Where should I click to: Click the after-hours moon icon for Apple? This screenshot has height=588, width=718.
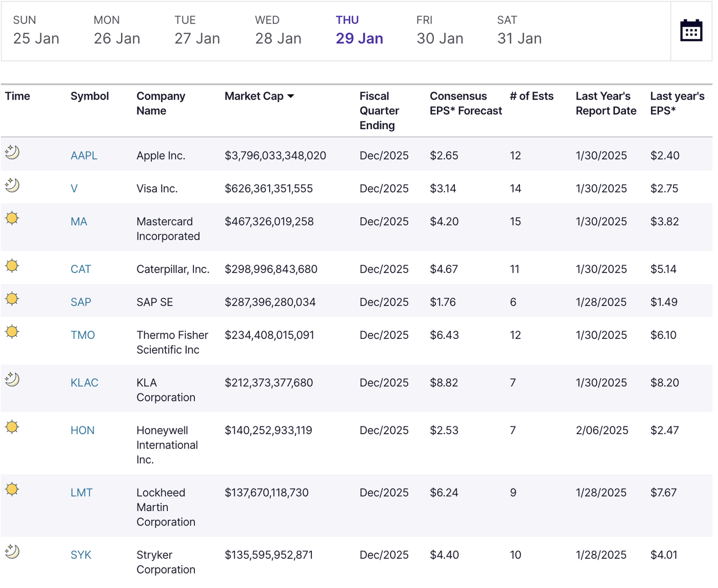pyautogui.click(x=12, y=152)
